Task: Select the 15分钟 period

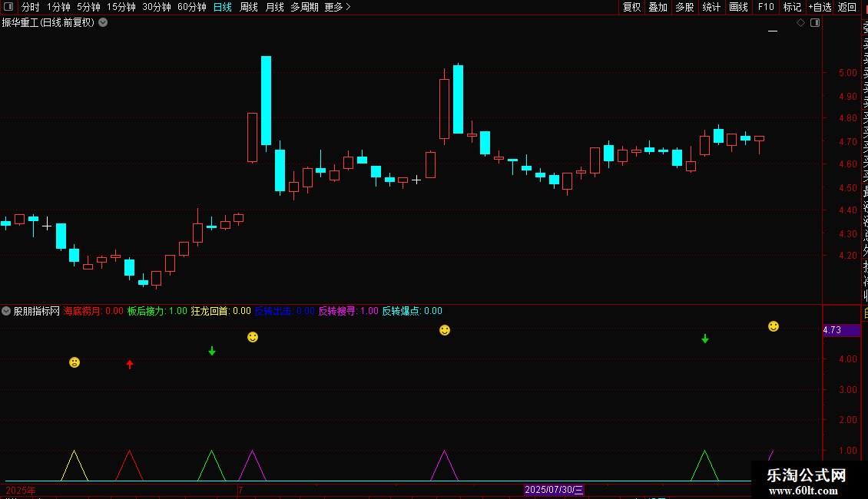Action: pyautogui.click(x=121, y=7)
